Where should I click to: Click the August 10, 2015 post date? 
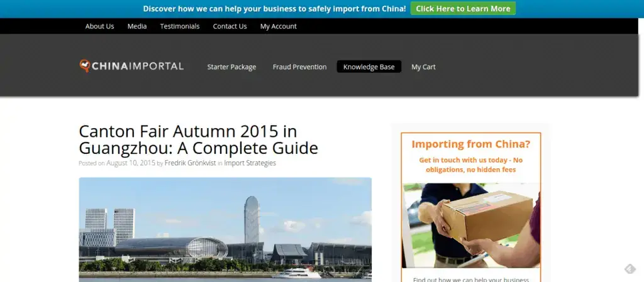(x=130, y=163)
